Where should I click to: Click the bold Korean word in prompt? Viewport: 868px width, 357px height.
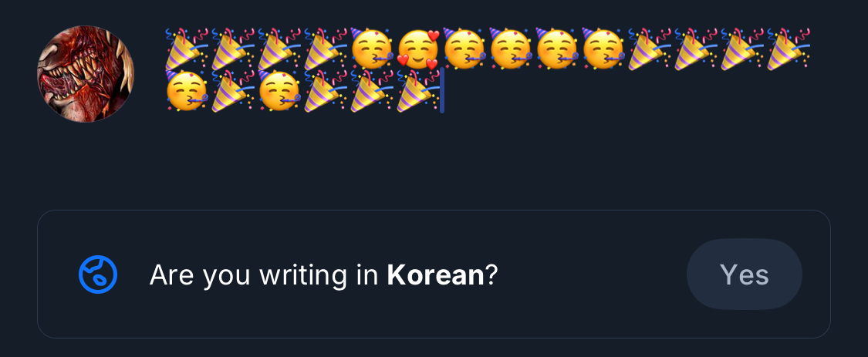coord(435,274)
